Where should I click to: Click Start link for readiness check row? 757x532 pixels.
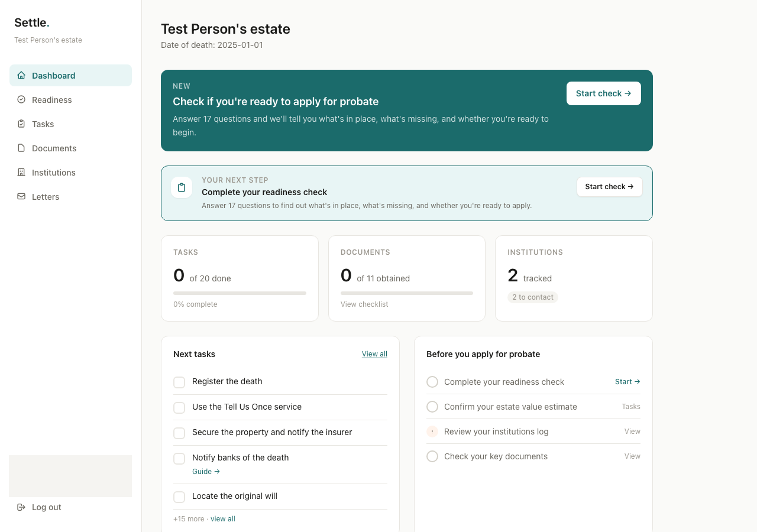627,382
